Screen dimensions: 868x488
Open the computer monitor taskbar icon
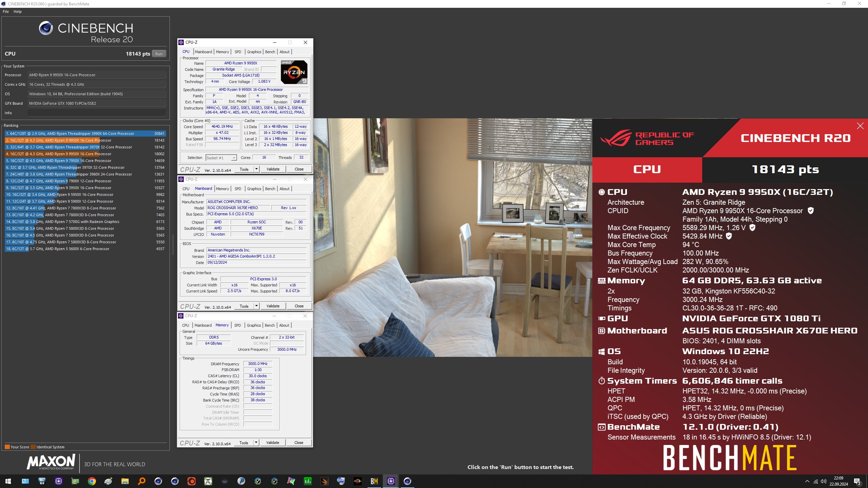coord(341,481)
